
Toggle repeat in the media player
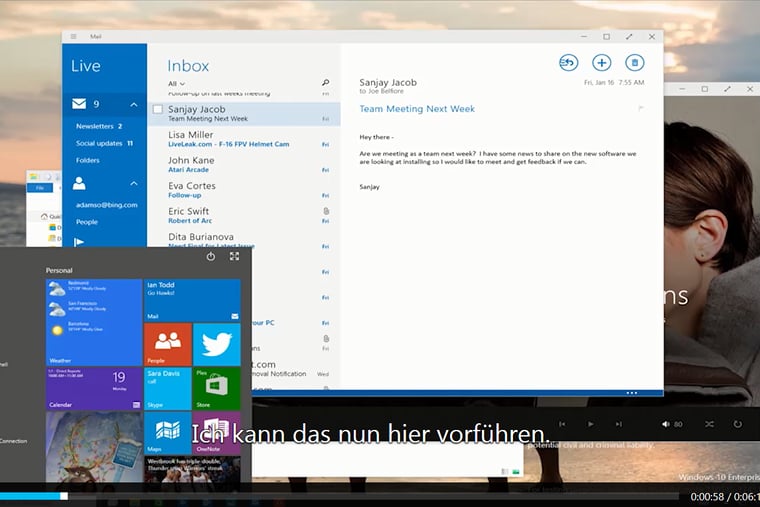(x=738, y=424)
